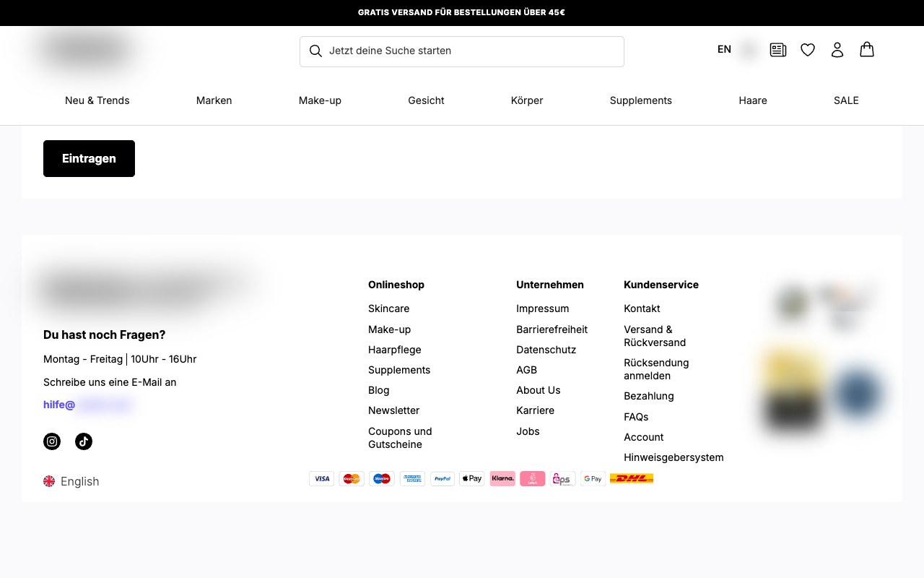The height and width of the screenshot is (578, 924).
Task: Click the hilfe@ email link
Action: pos(59,405)
